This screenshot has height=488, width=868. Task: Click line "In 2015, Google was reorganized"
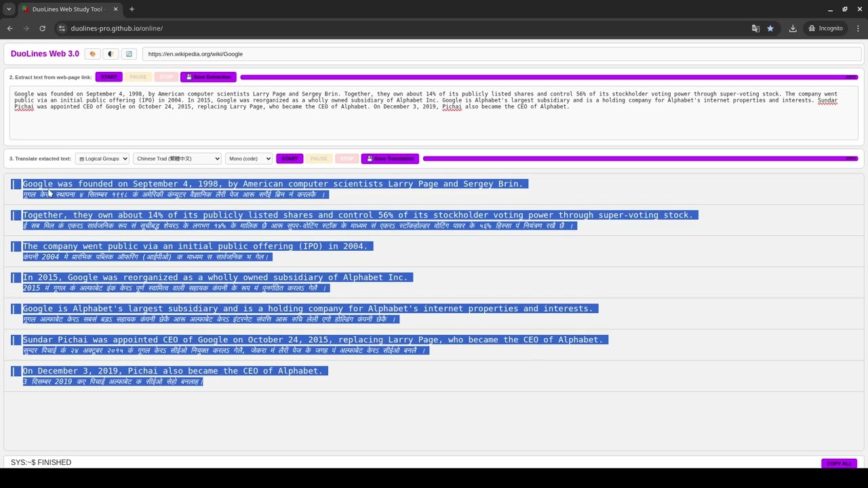click(x=215, y=277)
